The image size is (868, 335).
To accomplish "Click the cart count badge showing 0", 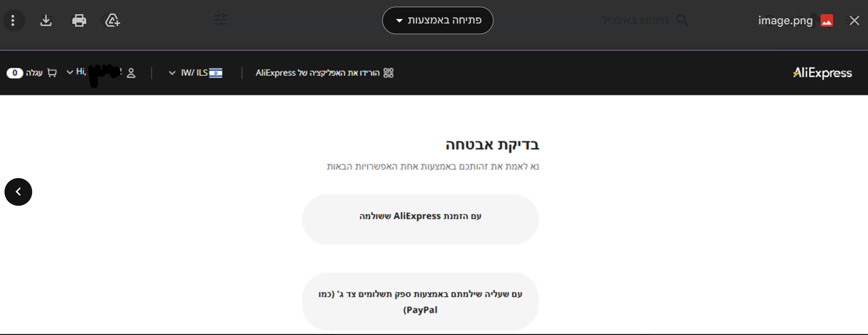I will pos(15,73).
